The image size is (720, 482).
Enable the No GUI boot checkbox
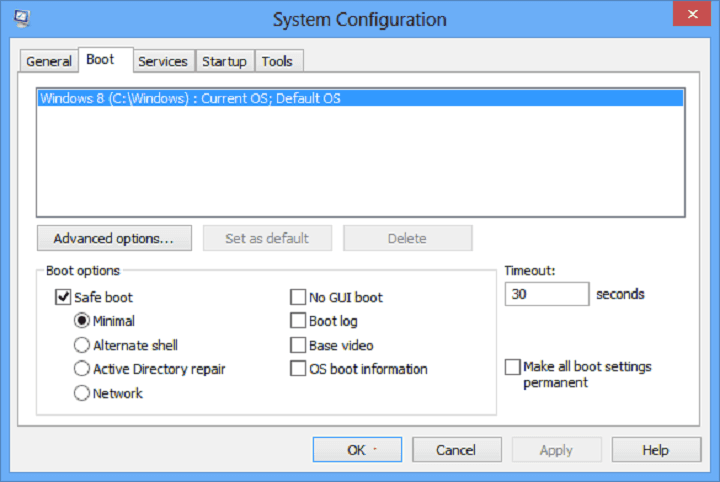[298, 297]
